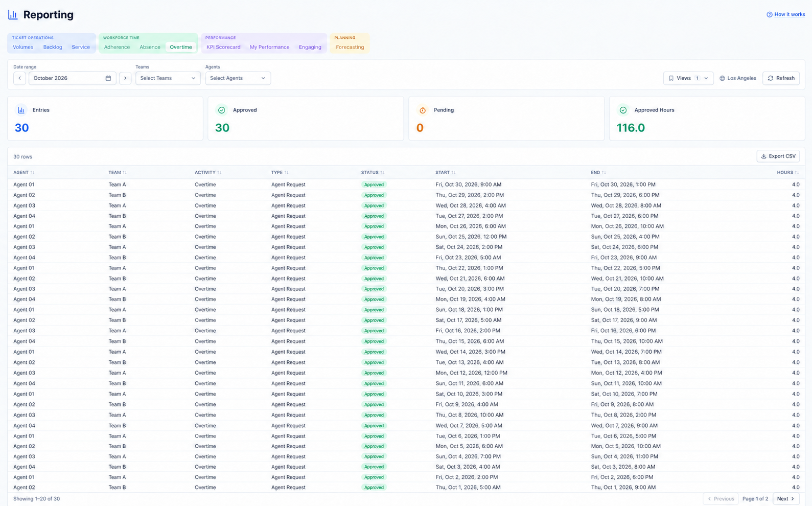This screenshot has width=812, height=506.
Task: Switch to the Volumes tab
Action: 23,47
